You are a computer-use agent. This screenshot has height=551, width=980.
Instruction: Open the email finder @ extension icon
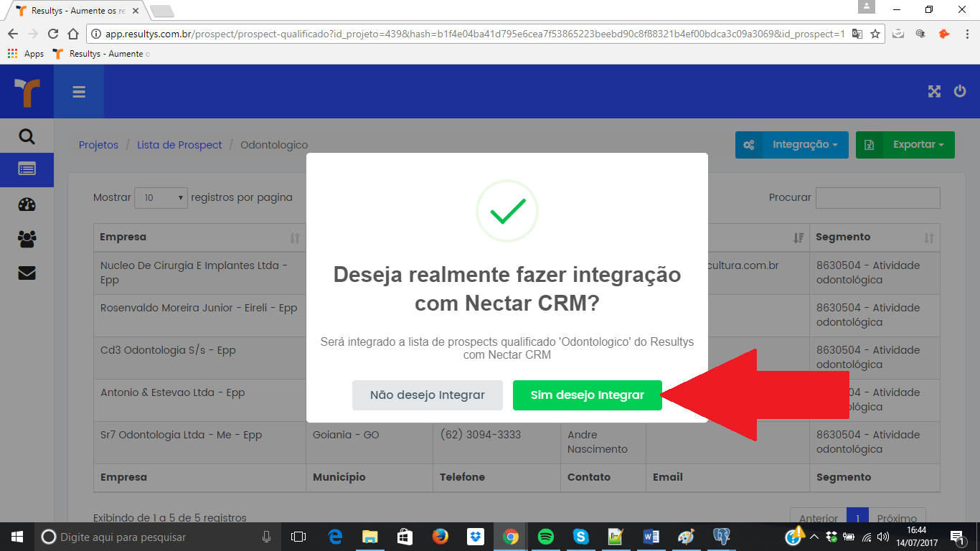tap(920, 34)
